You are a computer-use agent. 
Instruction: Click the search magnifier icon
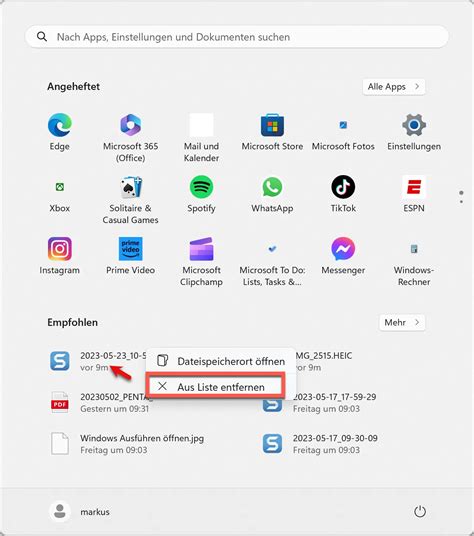pyautogui.click(x=42, y=37)
